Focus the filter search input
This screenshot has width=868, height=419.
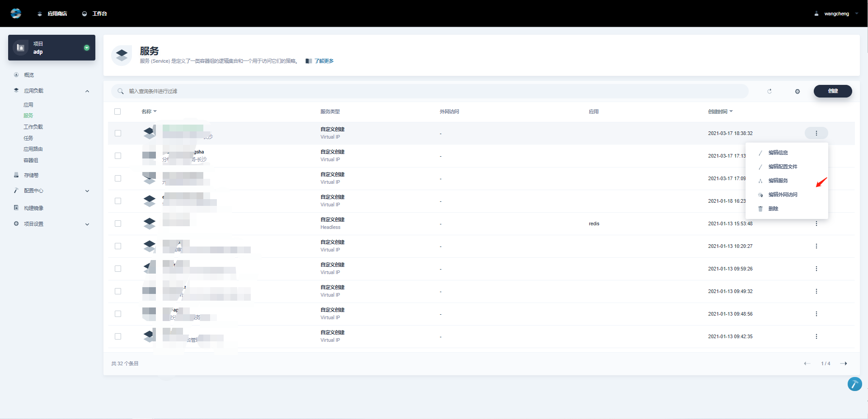coord(430,91)
